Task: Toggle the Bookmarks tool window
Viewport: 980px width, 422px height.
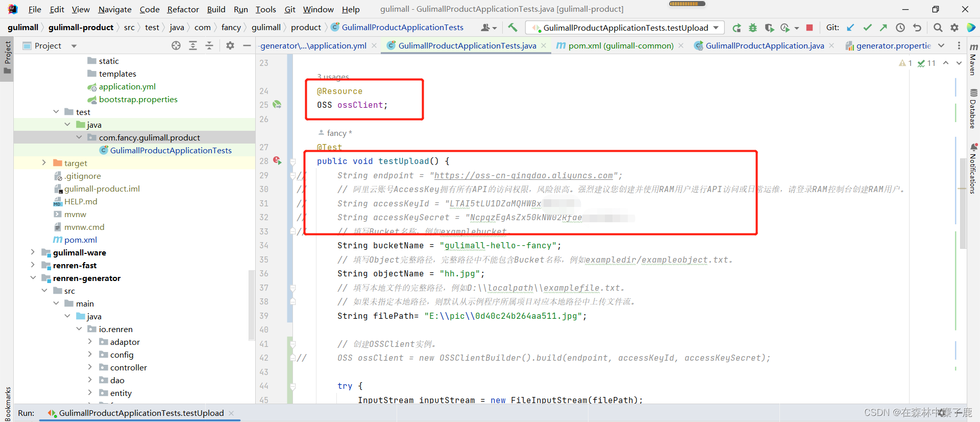Action: pyautogui.click(x=7, y=403)
